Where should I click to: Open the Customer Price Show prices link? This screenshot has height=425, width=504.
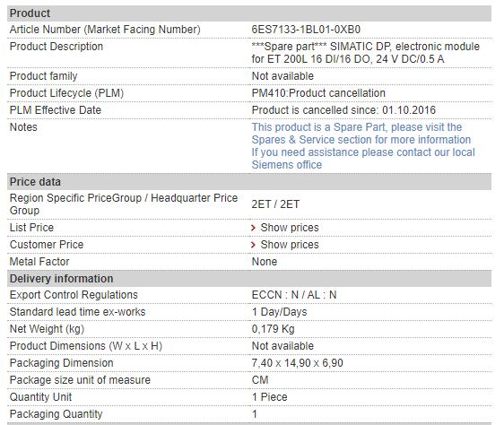[x=290, y=245]
